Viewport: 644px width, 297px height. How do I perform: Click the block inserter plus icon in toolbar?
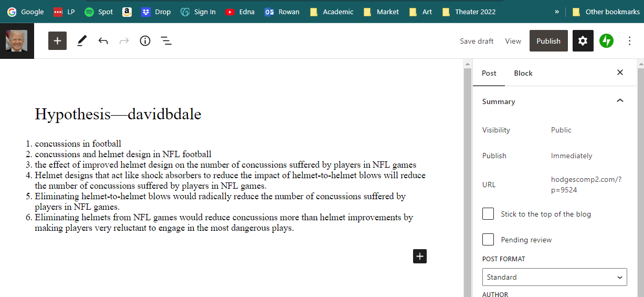pyautogui.click(x=57, y=41)
